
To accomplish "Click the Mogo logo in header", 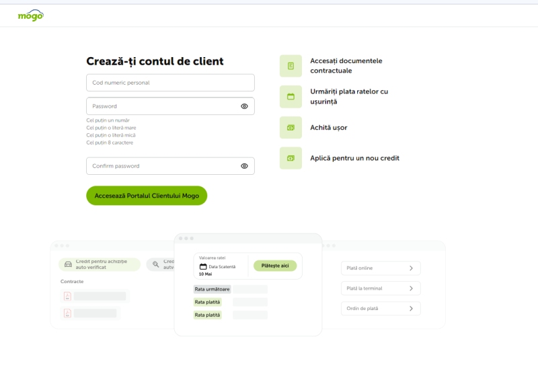I will point(30,15).
